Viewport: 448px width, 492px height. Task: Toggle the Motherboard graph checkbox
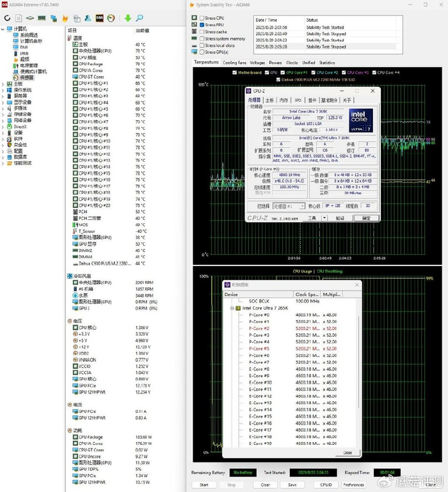pos(234,72)
